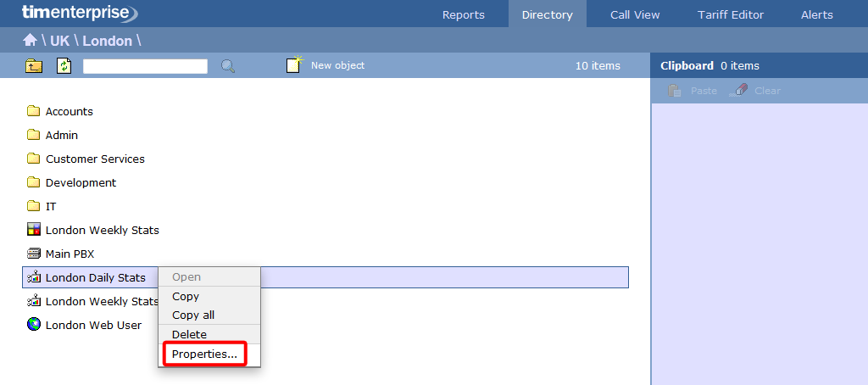Click the Paste clipboard icon
Screen dimensions: 868x385
675,91
